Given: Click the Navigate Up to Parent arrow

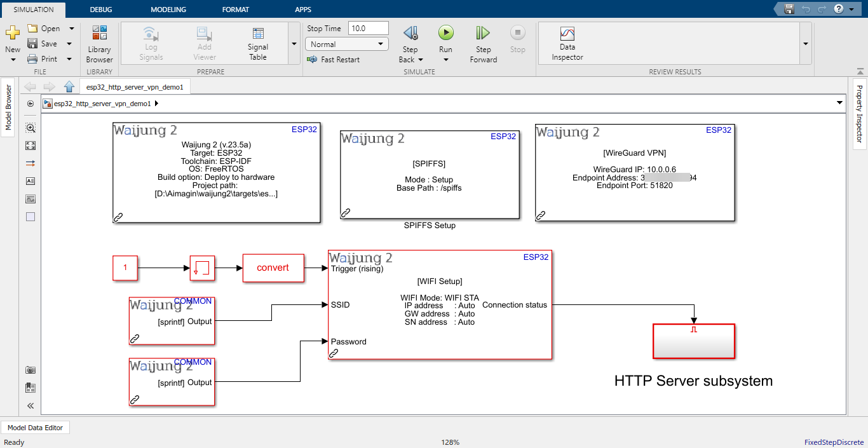Looking at the screenshot, I should tap(69, 87).
